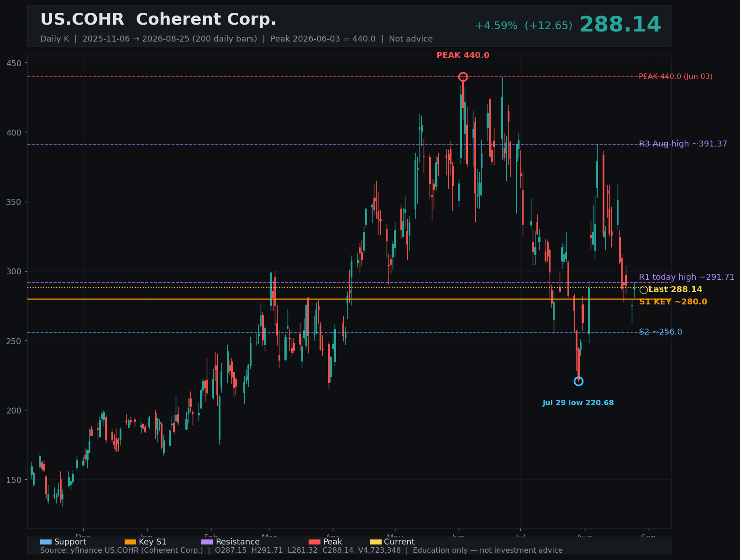Click the S2 ~256.0 label
Screen dimensions: 740x560
661,332
